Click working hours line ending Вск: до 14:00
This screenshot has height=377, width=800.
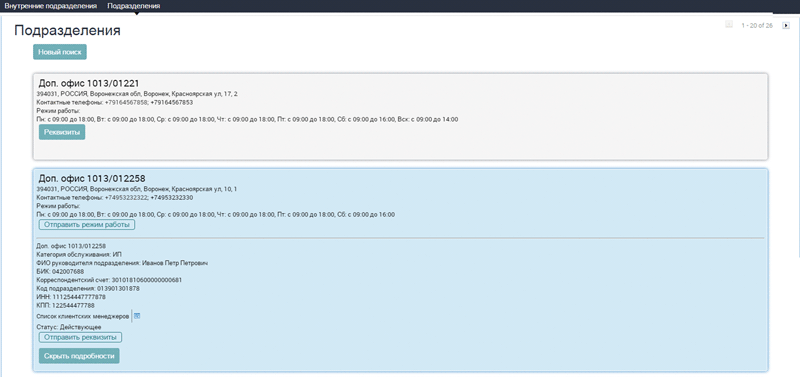(x=247, y=119)
